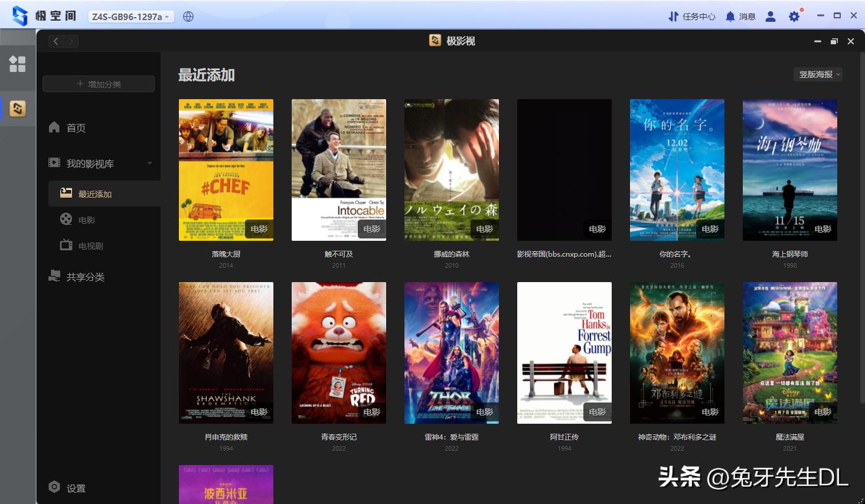Open the app grid icon in left dock
865x504 pixels.
(18, 64)
